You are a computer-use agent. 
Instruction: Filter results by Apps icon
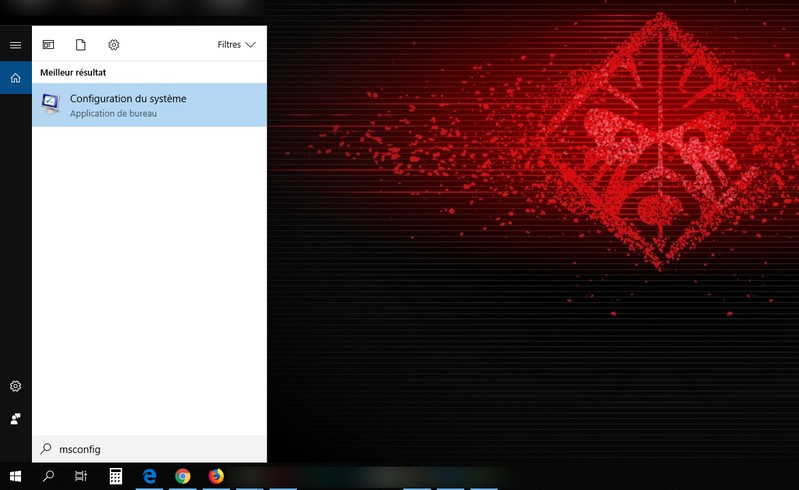point(48,45)
